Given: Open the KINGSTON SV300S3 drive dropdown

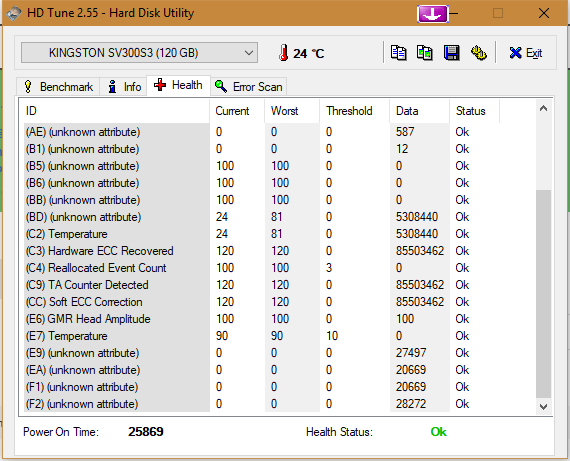Looking at the screenshot, I should 139,53.
